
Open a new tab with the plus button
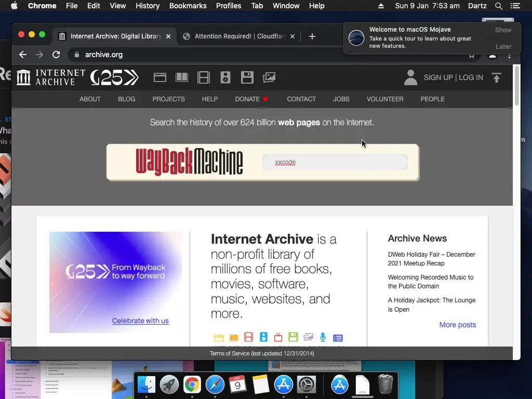pyautogui.click(x=312, y=36)
